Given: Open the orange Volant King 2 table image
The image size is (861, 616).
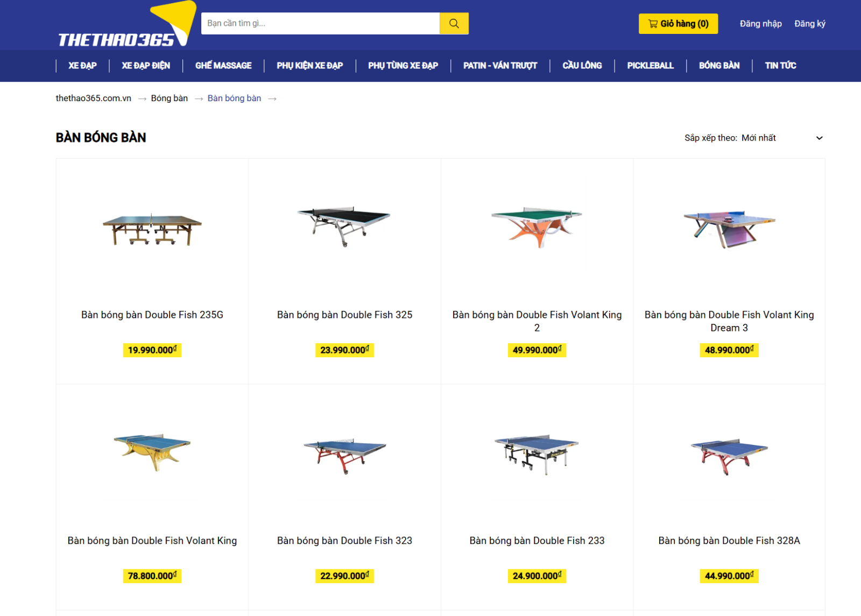Looking at the screenshot, I should tap(537, 226).
